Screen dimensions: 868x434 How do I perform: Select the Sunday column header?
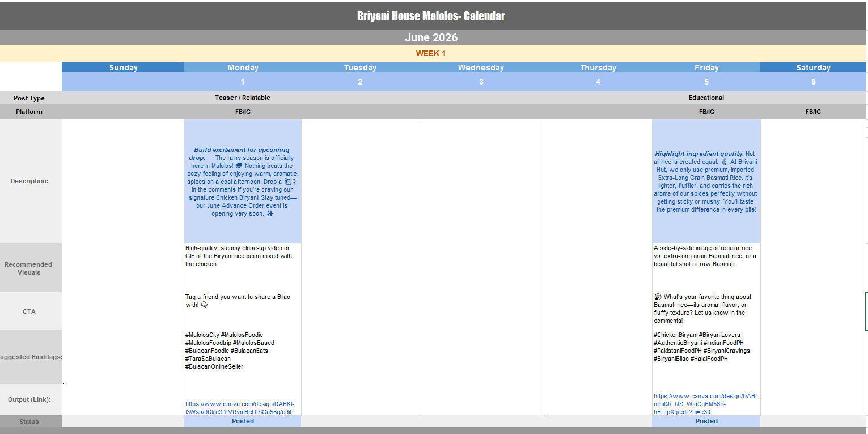coord(123,67)
